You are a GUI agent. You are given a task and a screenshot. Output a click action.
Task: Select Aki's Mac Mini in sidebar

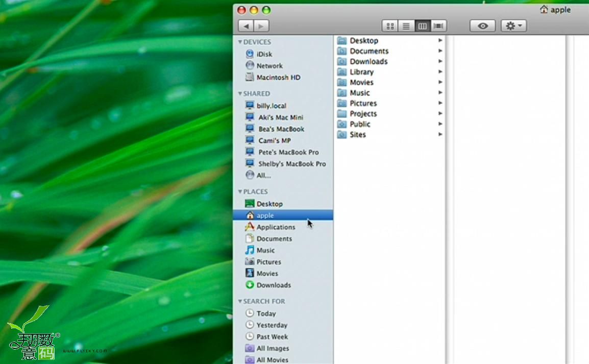[x=283, y=117]
